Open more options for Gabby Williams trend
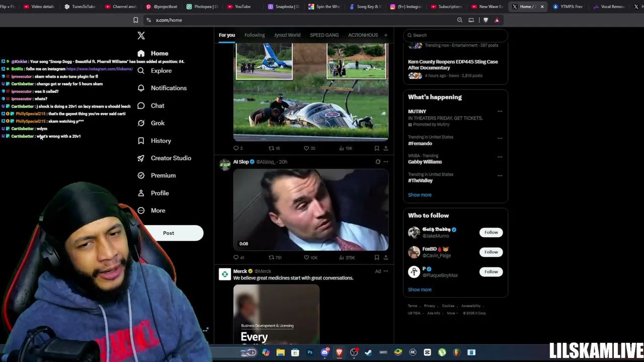The height and width of the screenshot is (362, 644). coord(500,157)
